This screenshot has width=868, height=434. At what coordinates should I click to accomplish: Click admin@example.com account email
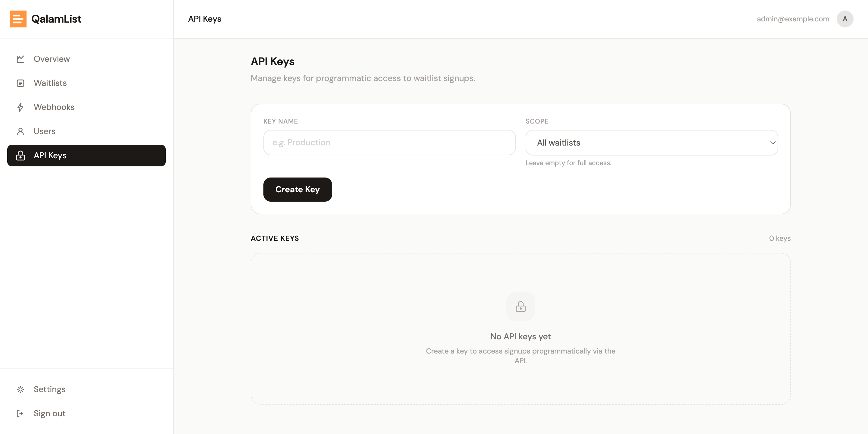pyautogui.click(x=793, y=19)
